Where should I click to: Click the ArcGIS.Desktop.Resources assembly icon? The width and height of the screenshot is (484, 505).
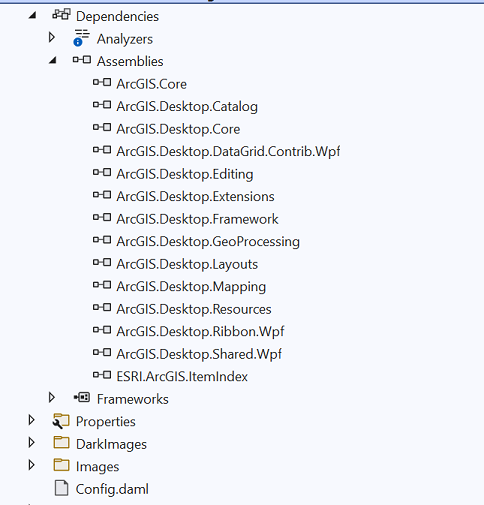point(102,307)
